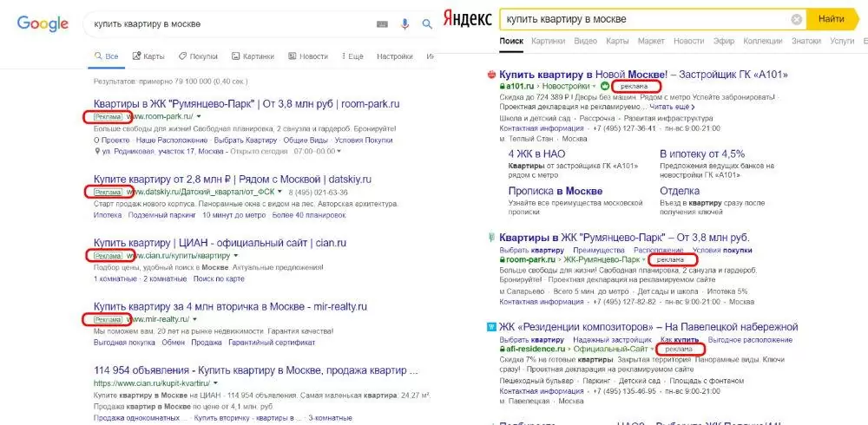Viewport: 868px width, 425px height.
Task: Click Гарантийный сертификат sitelink
Action: tap(272, 343)
